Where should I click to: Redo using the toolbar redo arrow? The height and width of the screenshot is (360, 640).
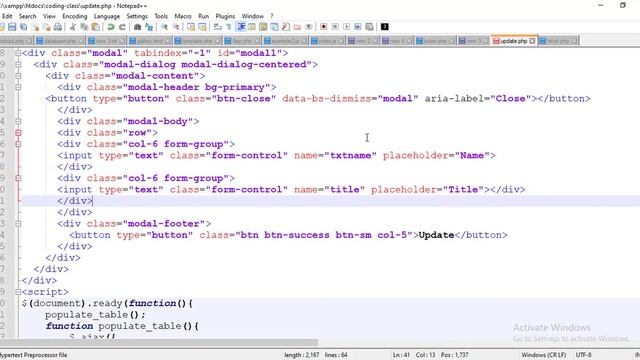tap(122, 27)
